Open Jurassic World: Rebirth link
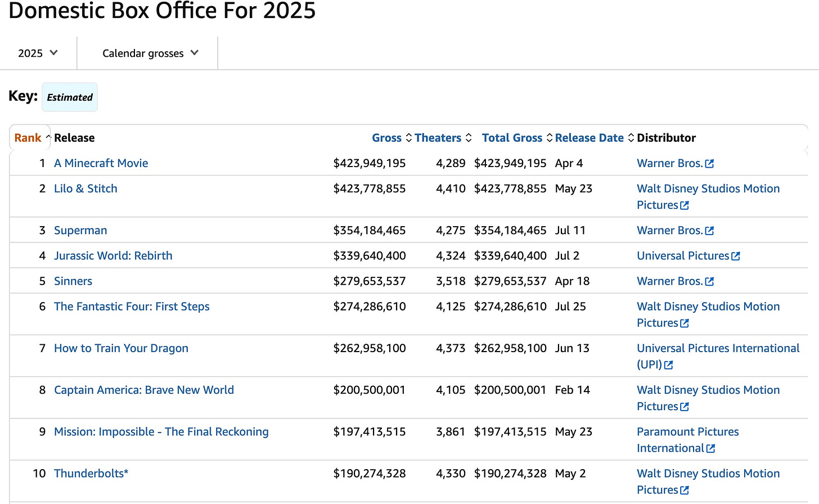This screenshot has height=504, width=819. click(113, 256)
